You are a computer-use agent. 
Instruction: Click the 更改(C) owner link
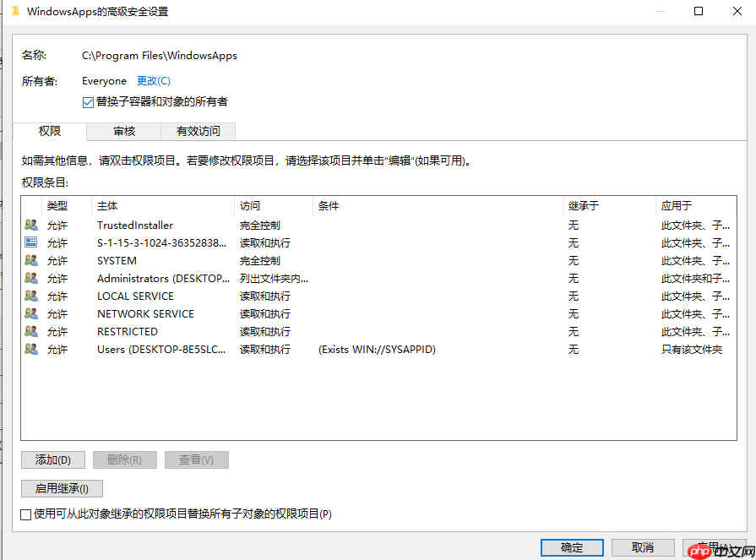pos(154,80)
